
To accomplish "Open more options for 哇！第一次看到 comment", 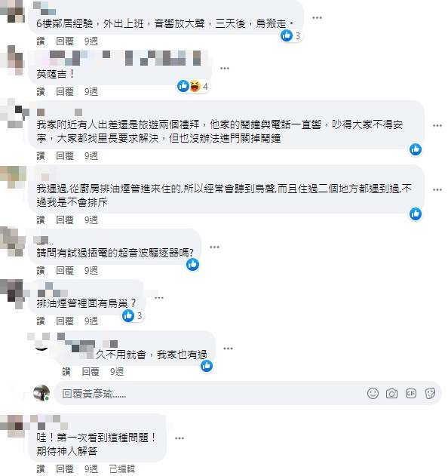I will click(180, 438).
